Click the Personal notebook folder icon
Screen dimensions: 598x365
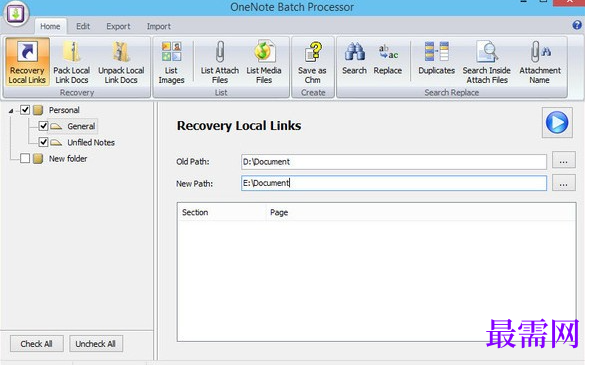click(x=38, y=110)
